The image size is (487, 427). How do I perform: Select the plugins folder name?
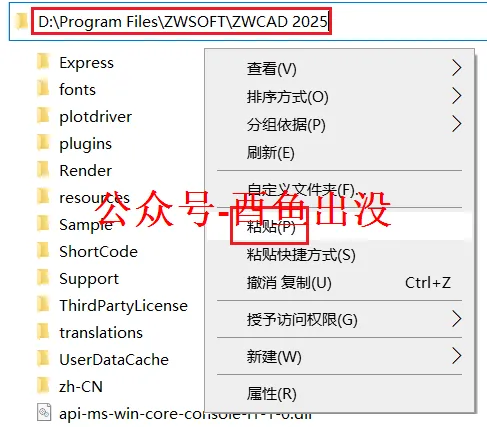[85, 144]
